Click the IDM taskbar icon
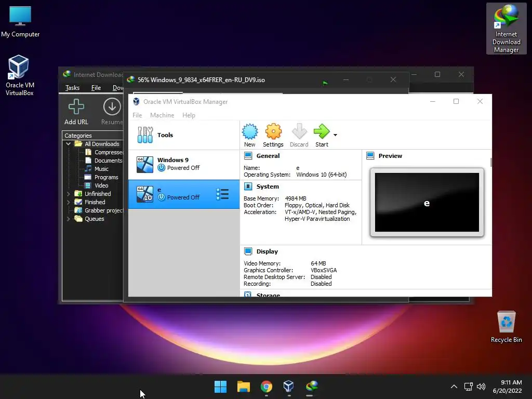The image size is (532, 399). pos(312,387)
